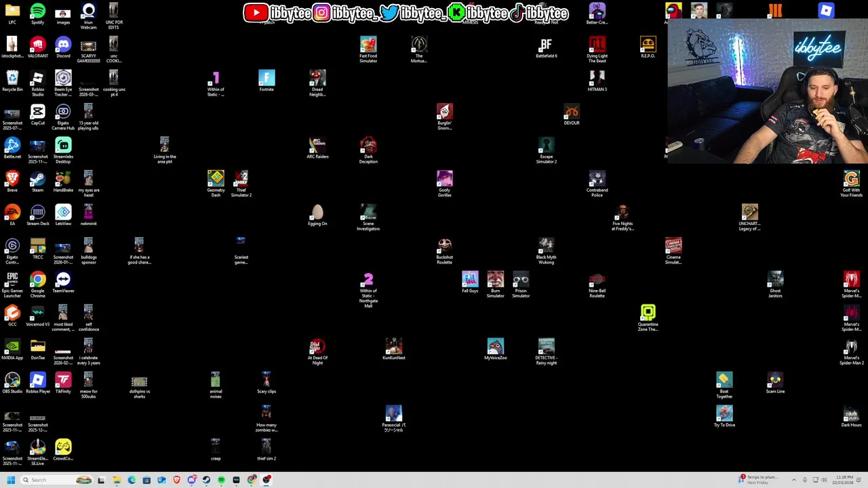Open the weather widget 'Temps to plum...'
The image size is (868, 488).
click(759, 480)
